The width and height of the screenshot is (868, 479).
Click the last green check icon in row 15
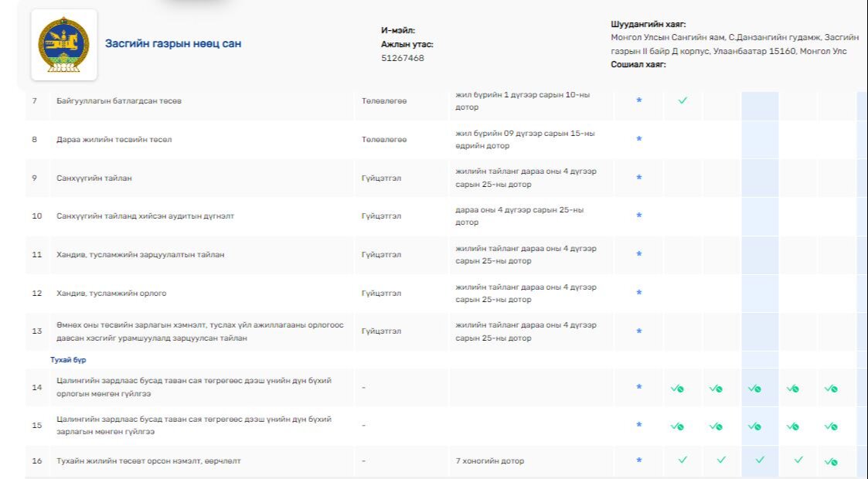(x=832, y=426)
